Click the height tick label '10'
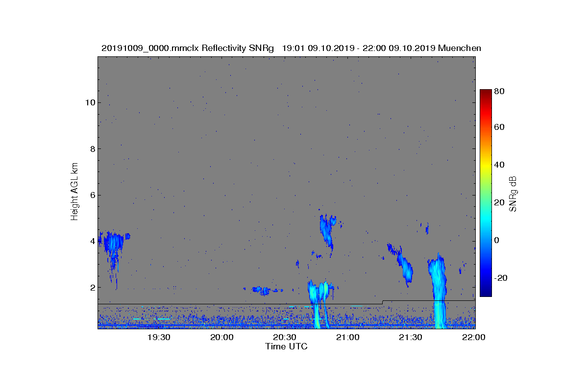Viewport: 588px width, 392px height. tap(90, 102)
